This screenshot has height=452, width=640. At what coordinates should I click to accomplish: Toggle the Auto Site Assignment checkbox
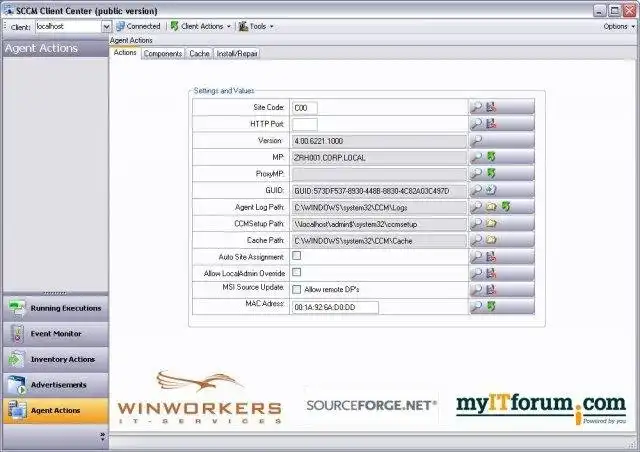point(297,256)
